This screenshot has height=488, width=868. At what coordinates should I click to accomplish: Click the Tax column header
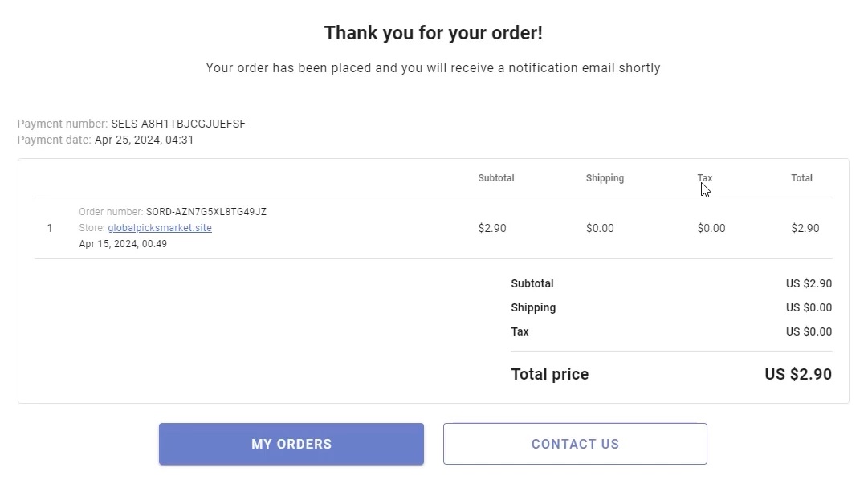[705, 178]
